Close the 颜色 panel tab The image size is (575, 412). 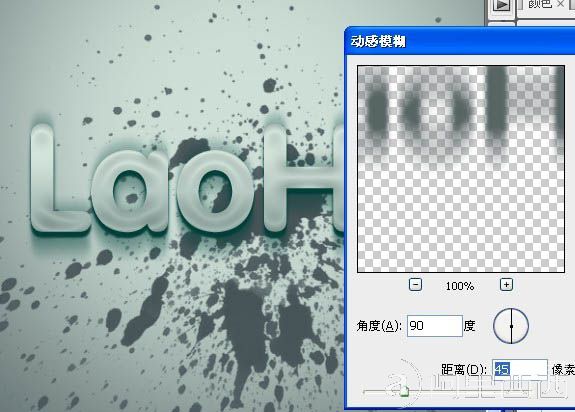click(x=560, y=4)
